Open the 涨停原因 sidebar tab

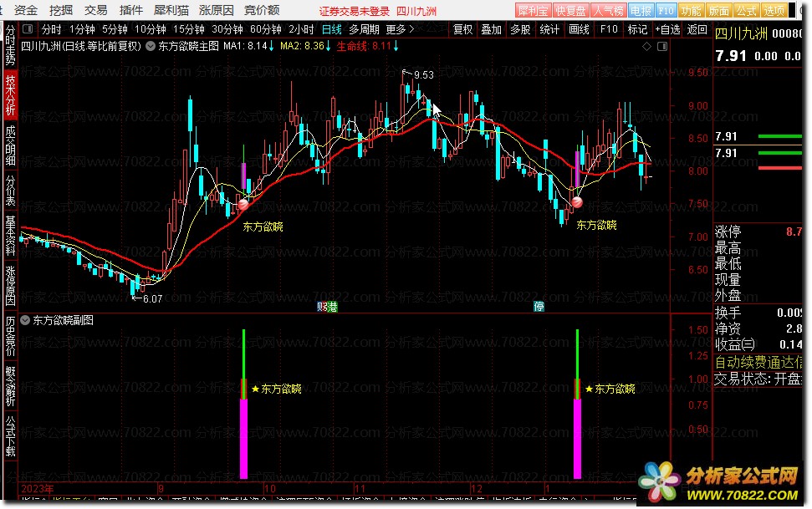pyautogui.click(x=10, y=285)
